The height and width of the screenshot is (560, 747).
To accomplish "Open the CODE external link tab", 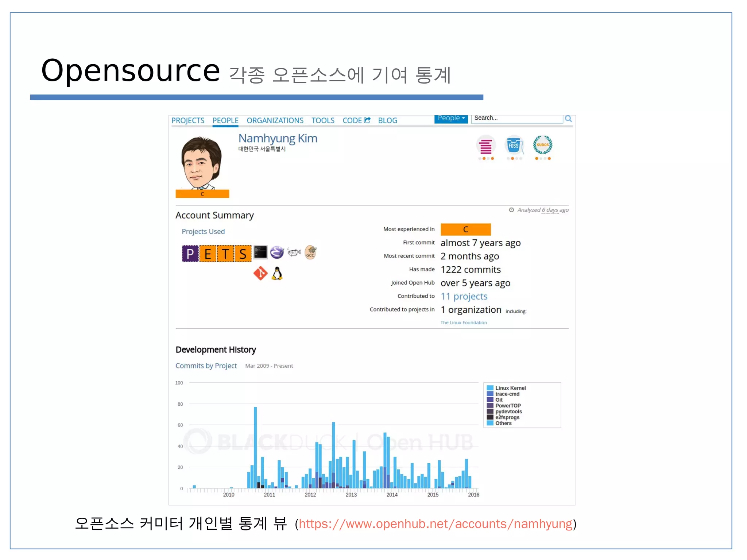I will [356, 120].
